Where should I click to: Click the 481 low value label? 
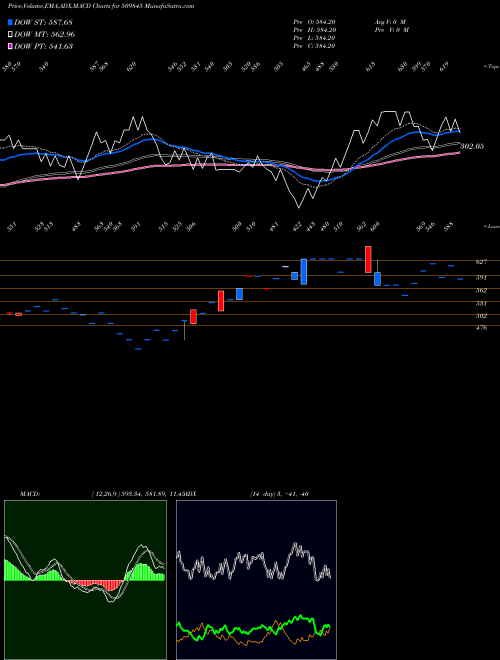pyautogui.click(x=274, y=227)
